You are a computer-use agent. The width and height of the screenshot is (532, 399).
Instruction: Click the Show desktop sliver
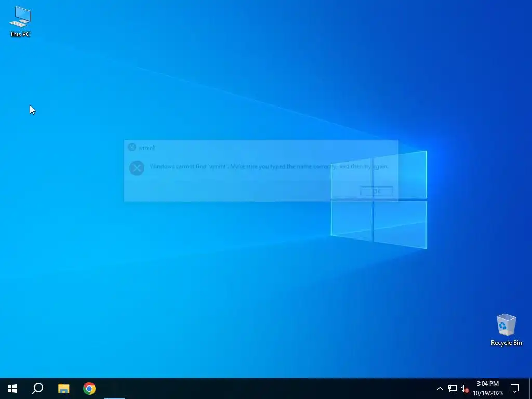[530, 389]
